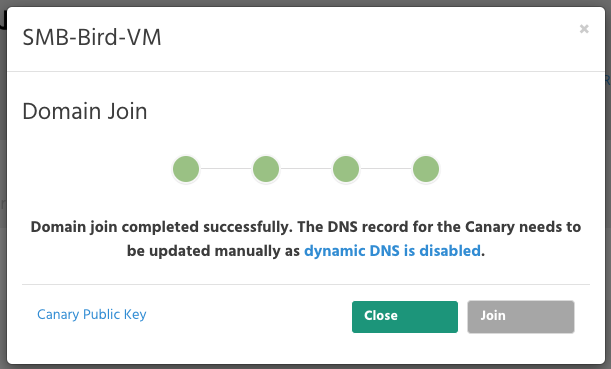Click the divider line above the Close button

pos(306,284)
